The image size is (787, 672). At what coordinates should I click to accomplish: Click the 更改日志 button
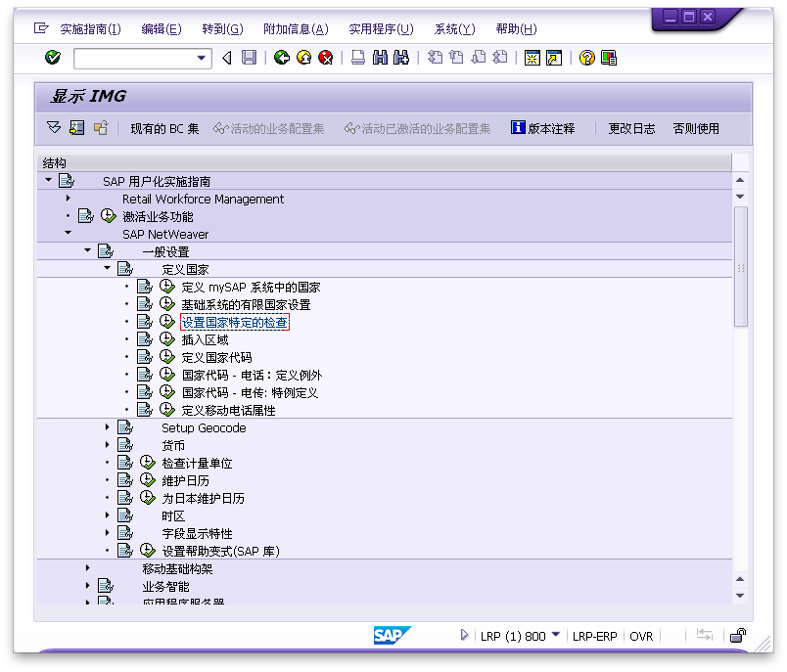(632, 129)
